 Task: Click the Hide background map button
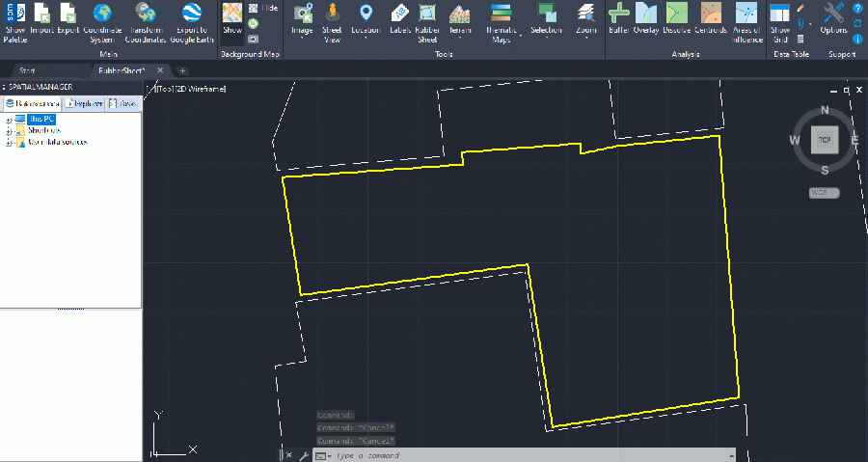(x=263, y=7)
